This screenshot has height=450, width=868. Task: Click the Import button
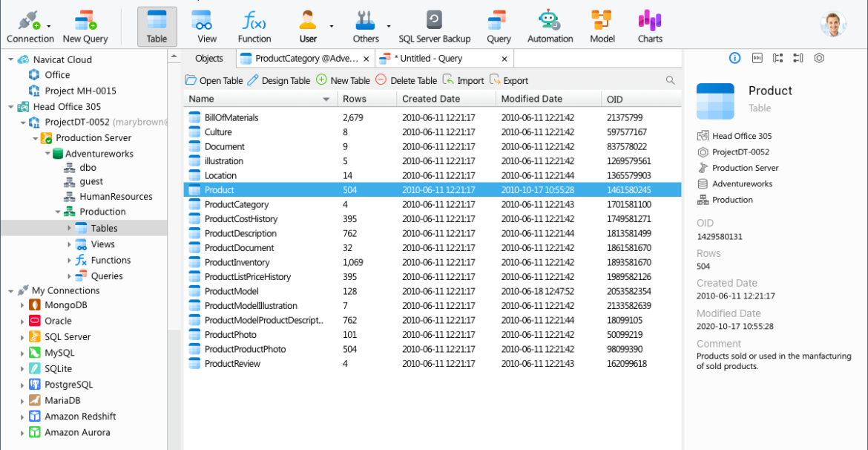[464, 80]
